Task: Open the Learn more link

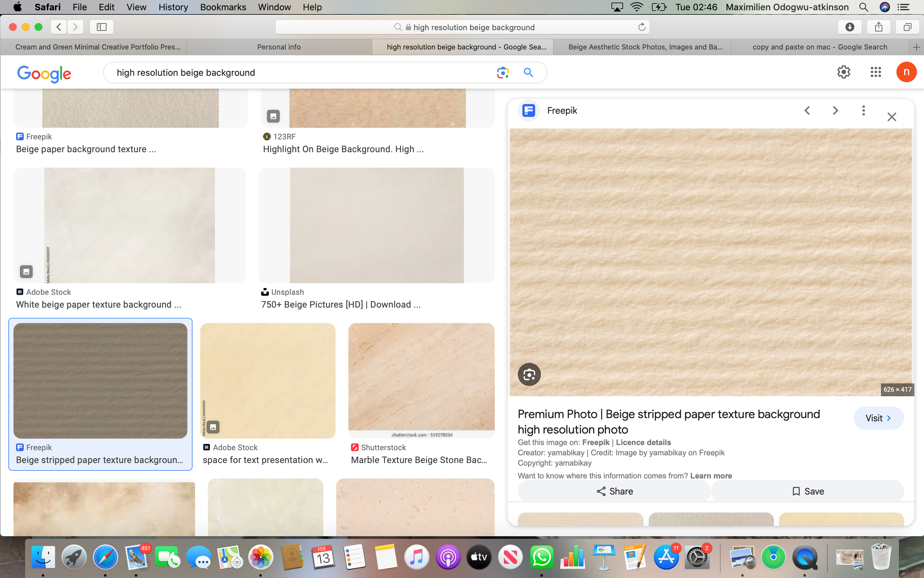Action: [711, 476]
